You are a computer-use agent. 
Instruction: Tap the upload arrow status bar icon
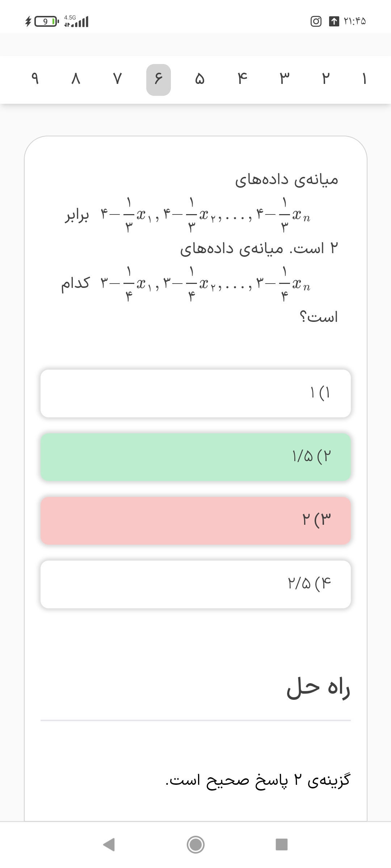click(x=334, y=21)
